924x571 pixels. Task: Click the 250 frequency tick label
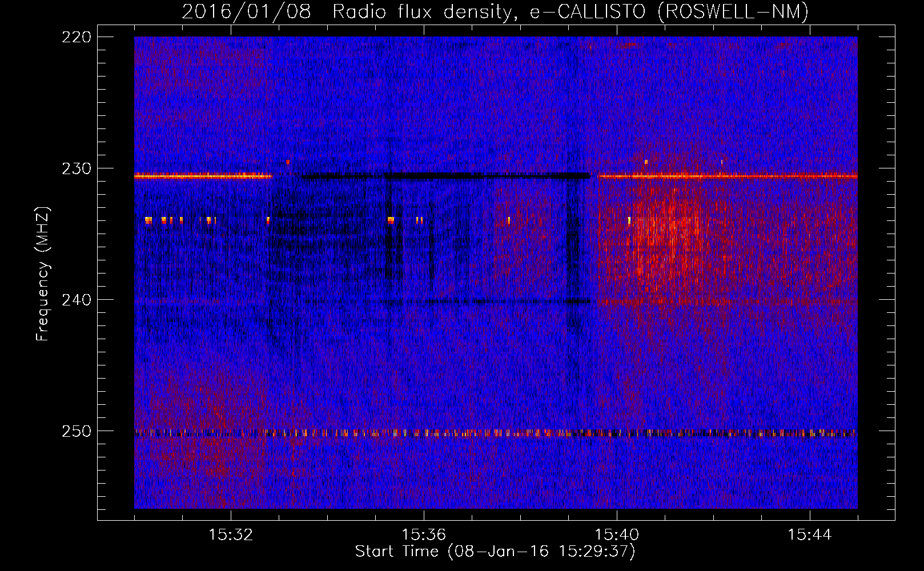[x=76, y=431]
